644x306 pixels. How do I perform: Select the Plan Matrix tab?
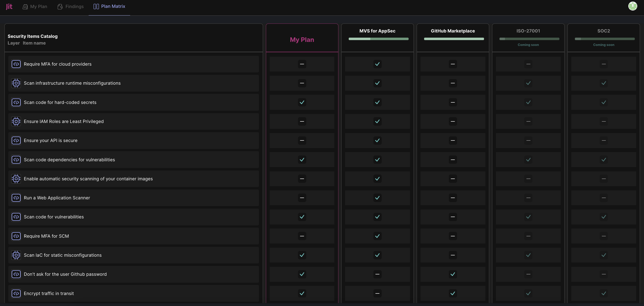pos(109,6)
